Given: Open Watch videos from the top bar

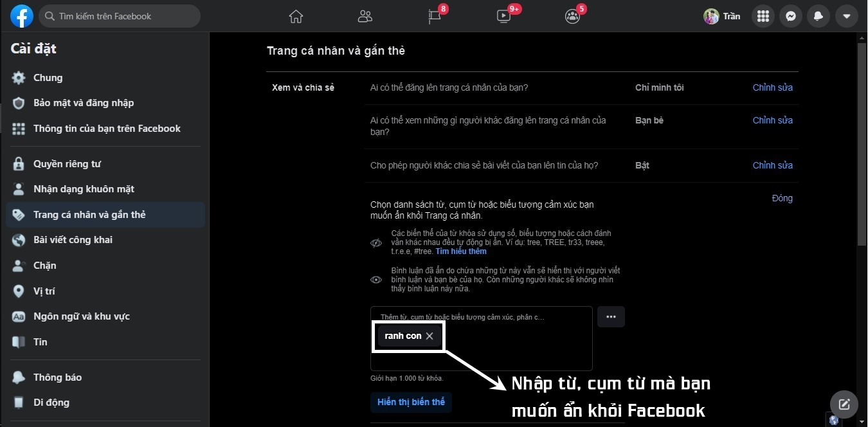Looking at the screenshot, I should click(x=503, y=16).
